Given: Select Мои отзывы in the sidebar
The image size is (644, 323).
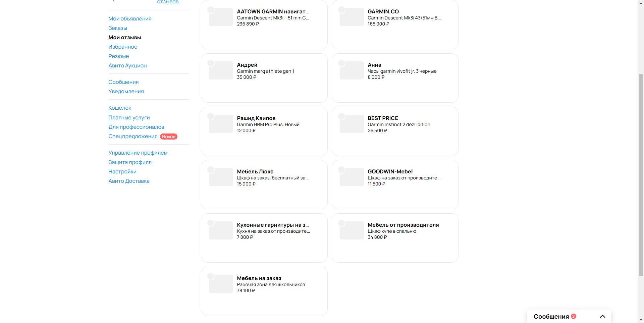Looking at the screenshot, I should 125,38.
